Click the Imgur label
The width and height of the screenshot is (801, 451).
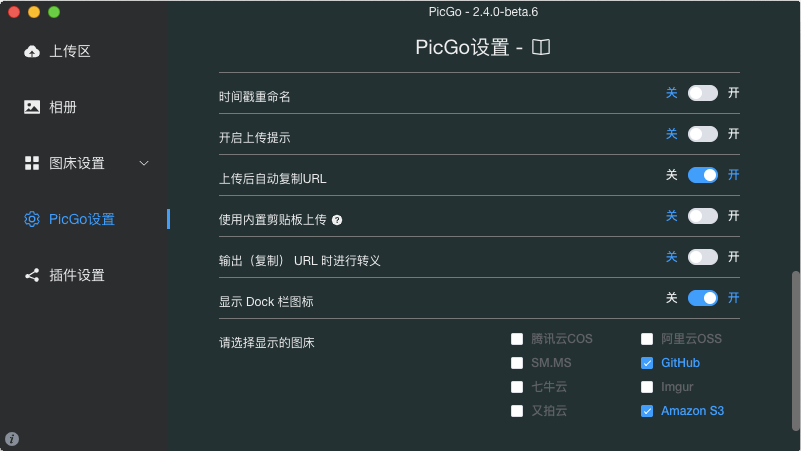(x=677, y=387)
